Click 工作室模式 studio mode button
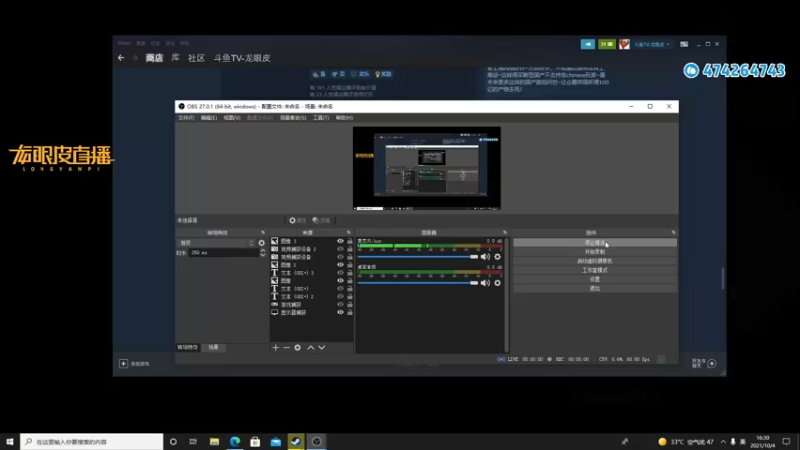800x450 pixels. 595,270
